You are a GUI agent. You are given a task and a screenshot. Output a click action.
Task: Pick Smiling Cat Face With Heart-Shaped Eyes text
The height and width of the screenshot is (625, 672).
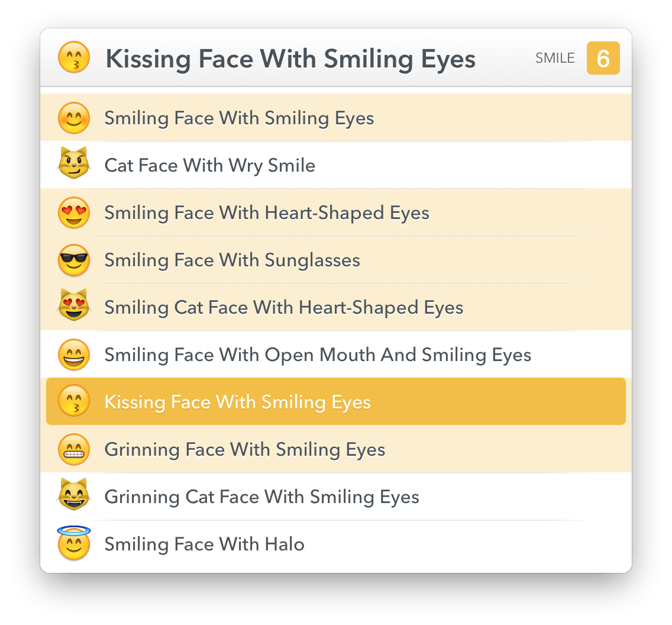point(283,307)
